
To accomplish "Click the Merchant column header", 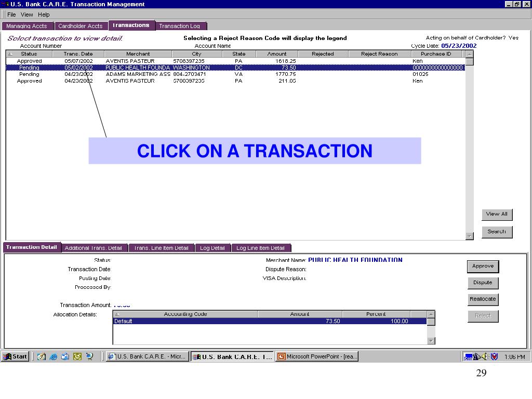I will (x=138, y=54).
